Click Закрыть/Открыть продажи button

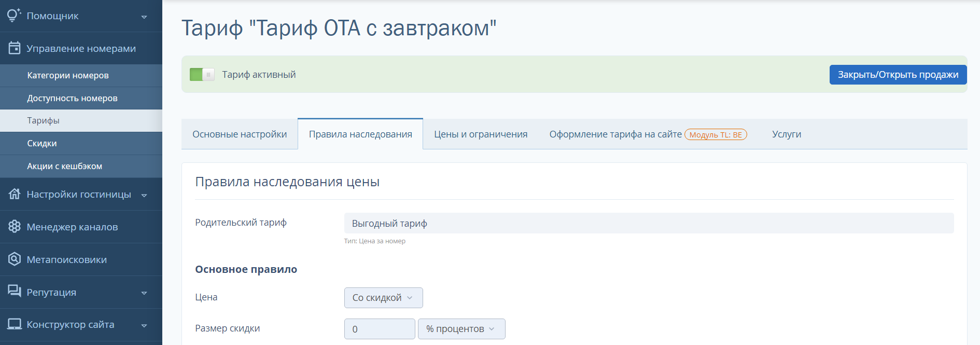tap(898, 75)
